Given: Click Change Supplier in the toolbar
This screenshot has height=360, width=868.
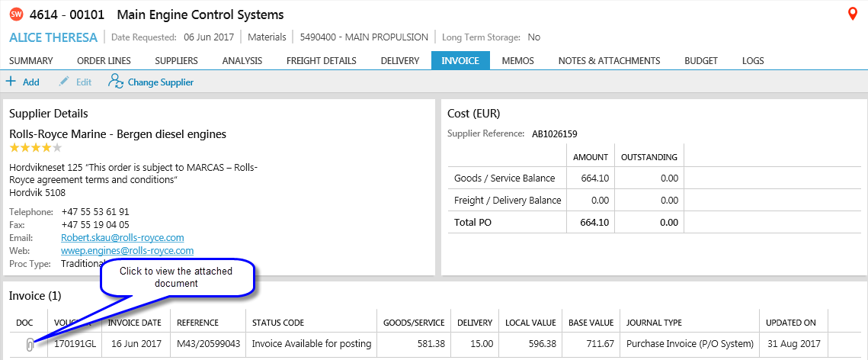Looking at the screenshot, I should click(151, 82).
